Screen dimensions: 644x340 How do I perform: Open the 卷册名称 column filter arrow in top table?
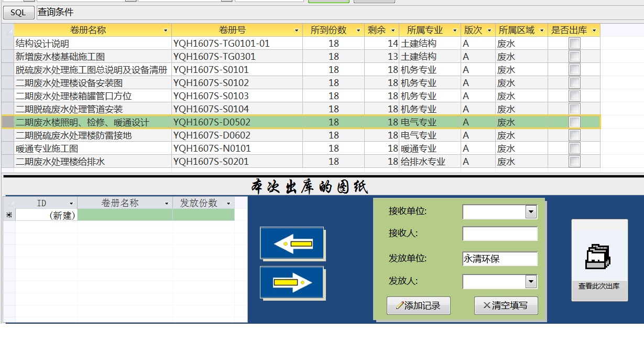tap(166, 30)
